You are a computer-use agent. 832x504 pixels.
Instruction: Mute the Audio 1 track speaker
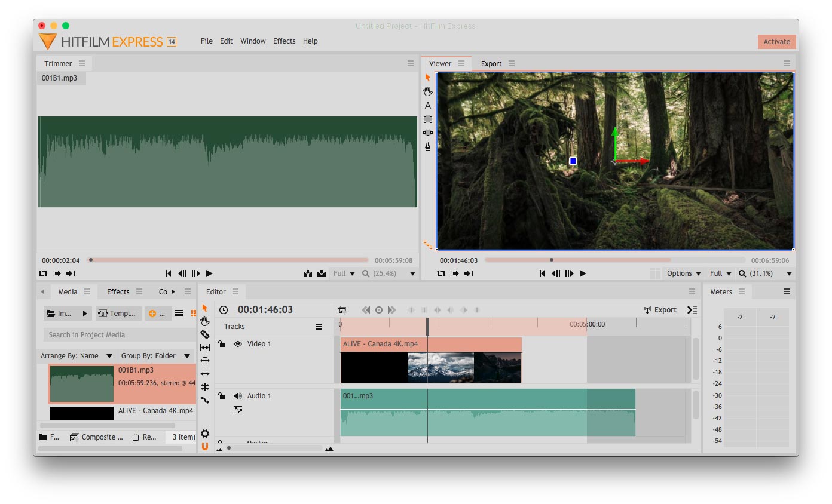[237, 396]
